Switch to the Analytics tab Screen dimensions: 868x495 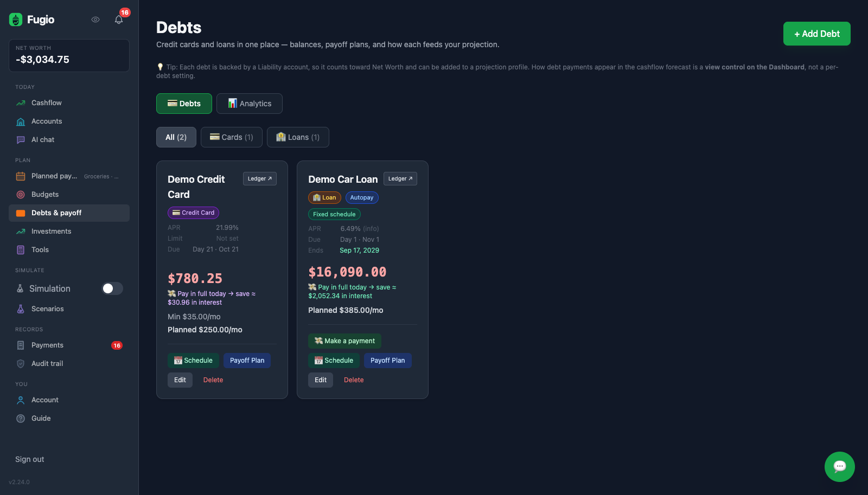click(250, 104)
